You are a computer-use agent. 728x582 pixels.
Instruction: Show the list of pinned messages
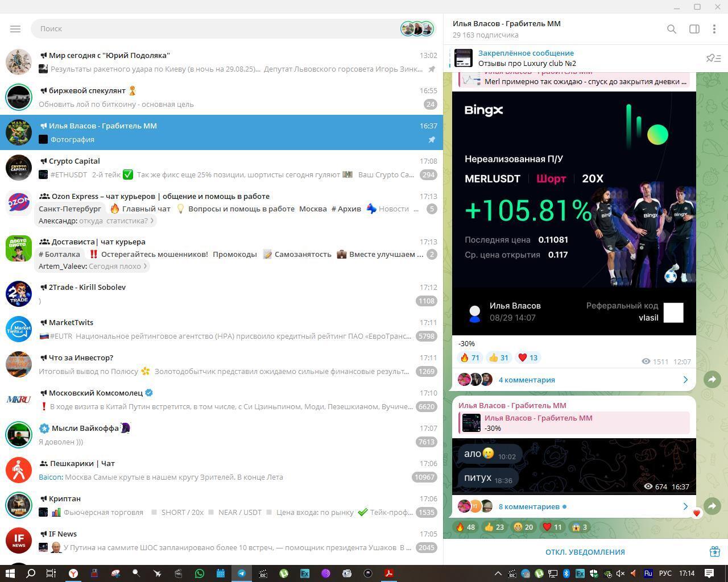click(713, 58)
